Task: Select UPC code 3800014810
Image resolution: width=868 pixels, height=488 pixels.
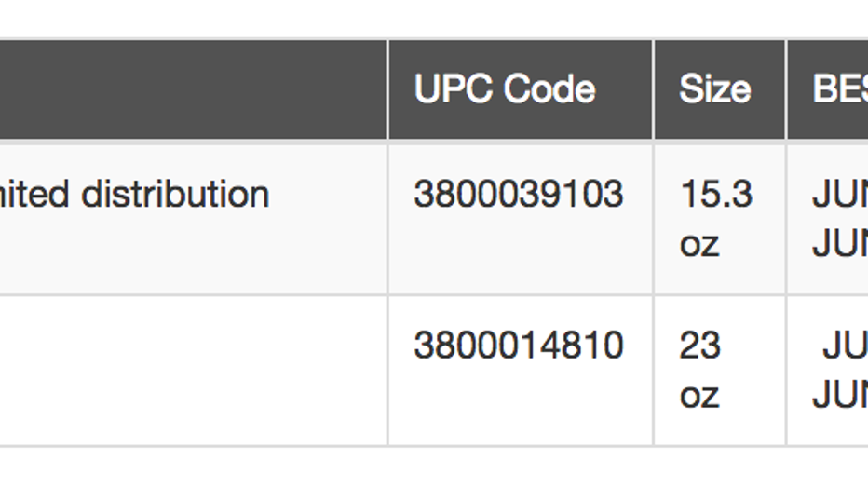Action: pos(518,346)
